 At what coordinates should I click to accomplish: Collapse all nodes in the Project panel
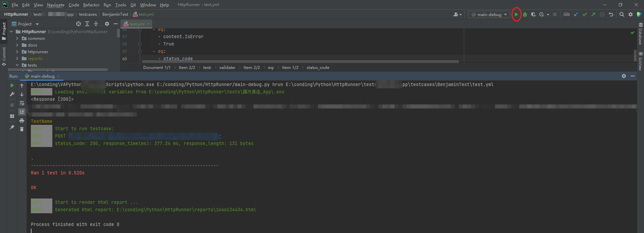pos(96,24)
